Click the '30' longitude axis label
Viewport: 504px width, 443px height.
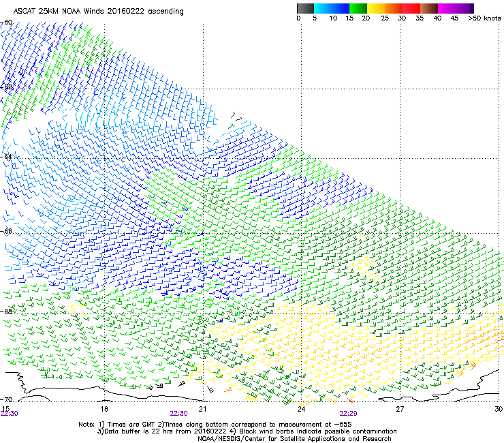[499, 409]
